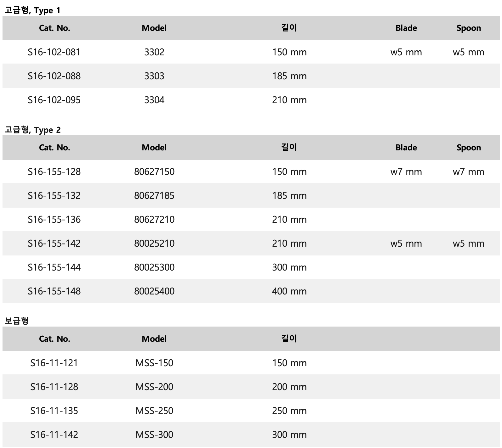502x448 pixels.
Task: Select the 250 mm length cell
Action: [289, 411]
